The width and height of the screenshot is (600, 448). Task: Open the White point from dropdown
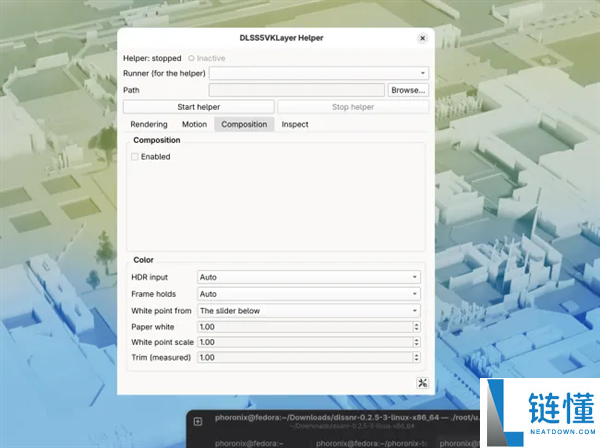[309, 311]
